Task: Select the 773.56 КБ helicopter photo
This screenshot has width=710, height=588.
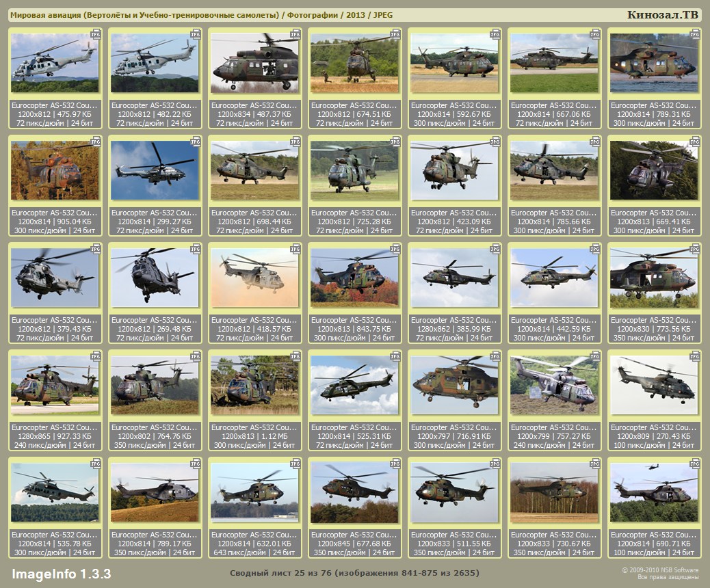Action: 654,278
